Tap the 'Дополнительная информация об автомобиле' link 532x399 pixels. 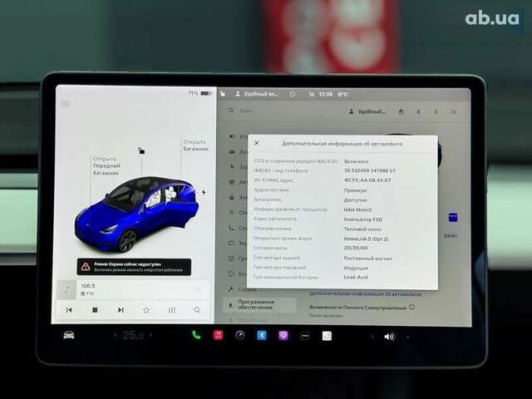366,294
